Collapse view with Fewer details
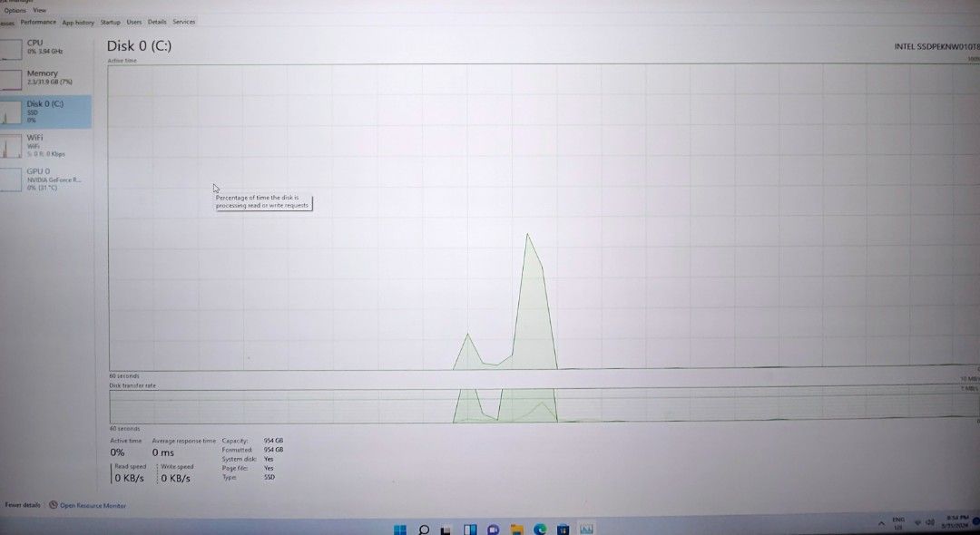Image resolution: width=980 pixels, height=535 pixels. 23,505
